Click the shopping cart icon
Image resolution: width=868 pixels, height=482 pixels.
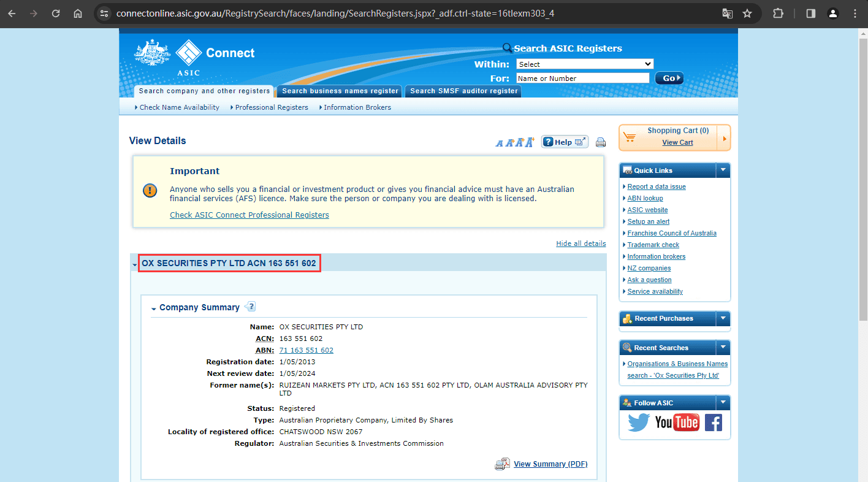pyautogui.click(x=630, y=137)
